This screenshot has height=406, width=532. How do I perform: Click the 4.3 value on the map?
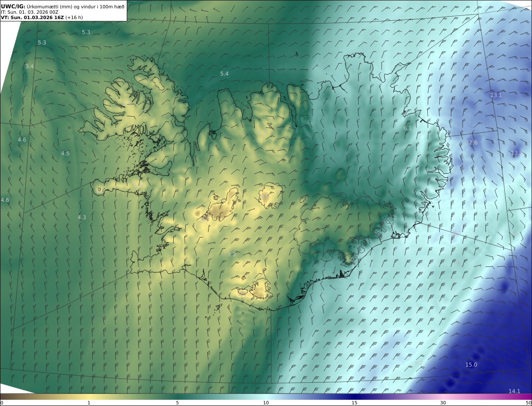tap(82, 217)
